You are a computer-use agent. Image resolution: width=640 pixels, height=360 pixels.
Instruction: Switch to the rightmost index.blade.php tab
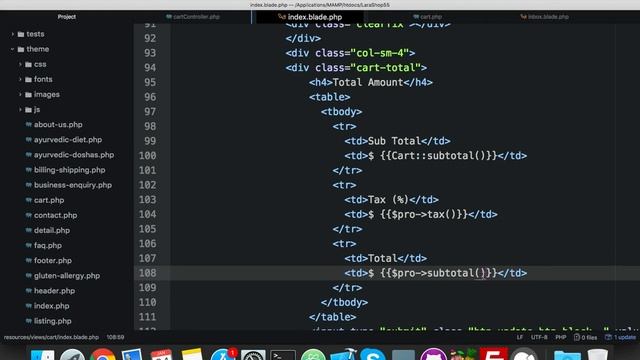point(544,17)
